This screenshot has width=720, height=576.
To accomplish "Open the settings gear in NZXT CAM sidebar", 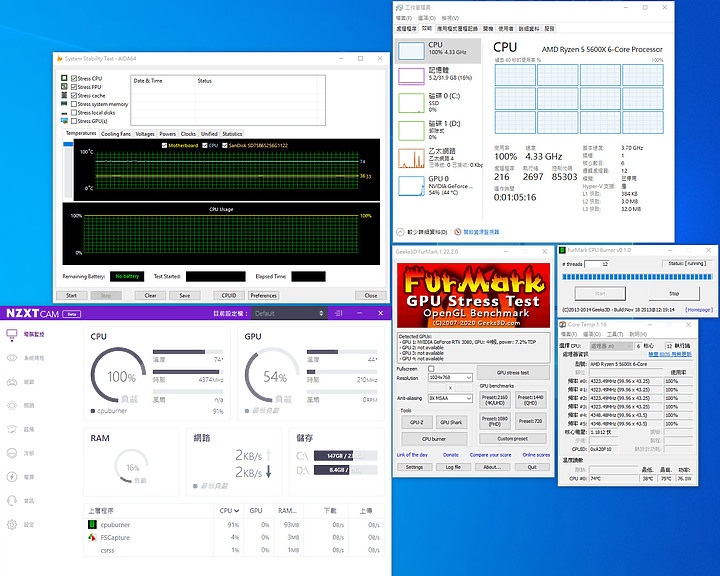I will pos(12,524).
